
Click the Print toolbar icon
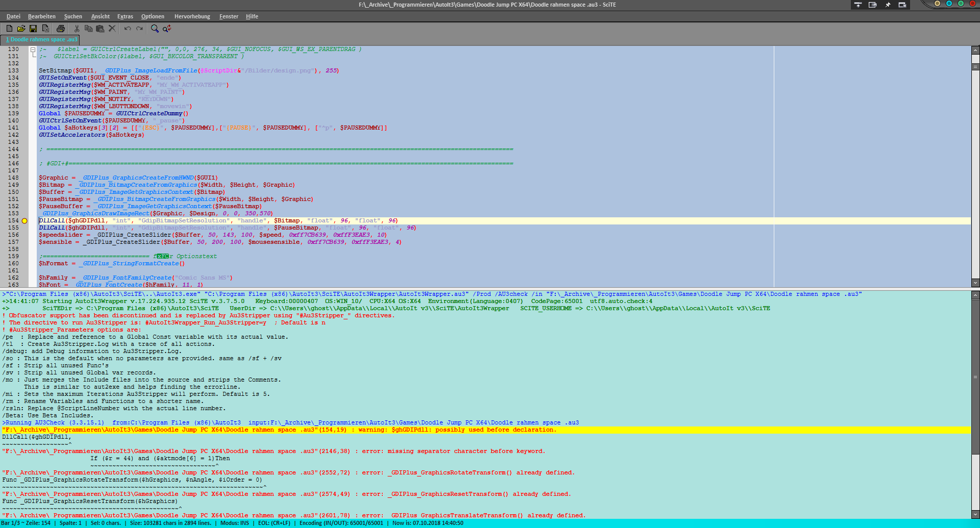[x=61, y=29]
